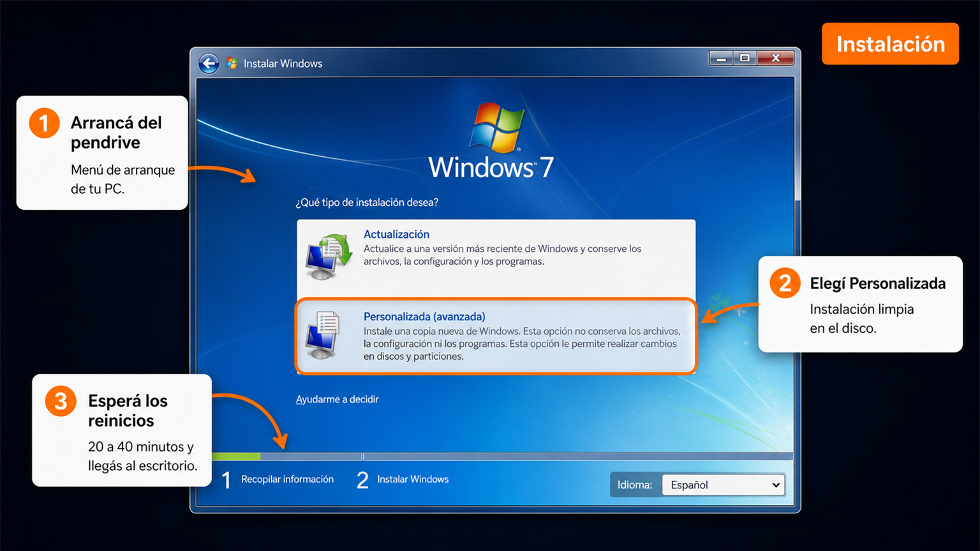Click the ¿Qué tipo de instalación desea? heading
Image resolution: width=980 pixels, height=551 pixels.
pos(367,202)
